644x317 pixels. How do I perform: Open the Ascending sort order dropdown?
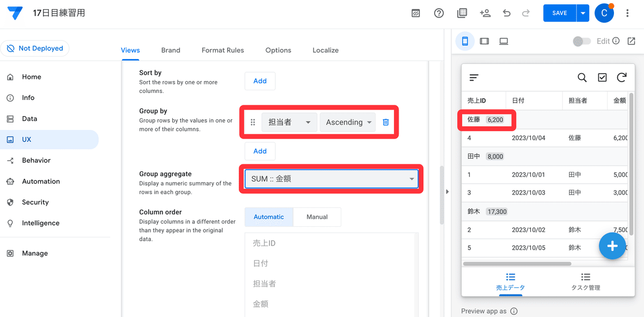tap(347, 122)
